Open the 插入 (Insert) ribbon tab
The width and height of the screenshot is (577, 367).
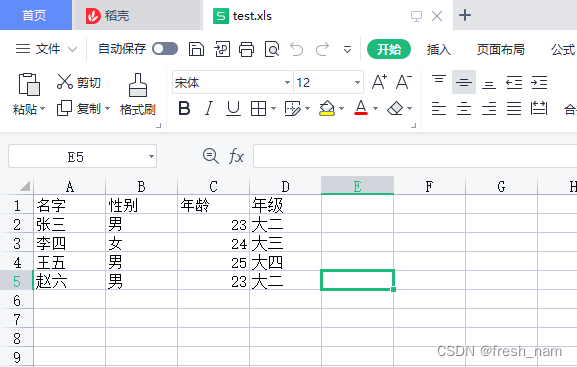[439, 49]
